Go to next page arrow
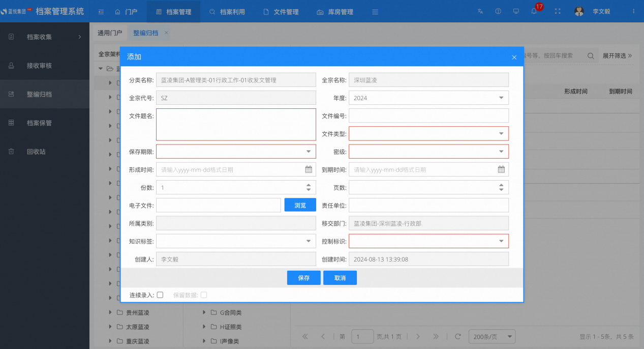 coord(418,336)
